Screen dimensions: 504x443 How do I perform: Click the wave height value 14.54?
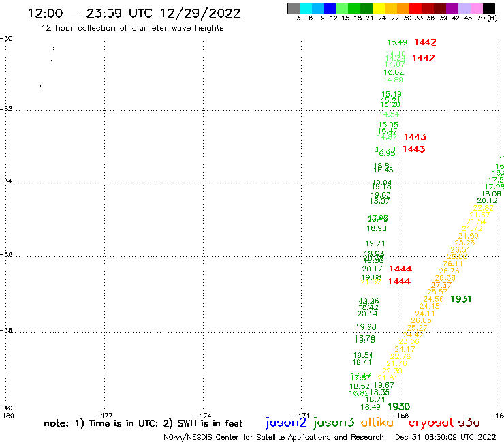click(389, 114)
